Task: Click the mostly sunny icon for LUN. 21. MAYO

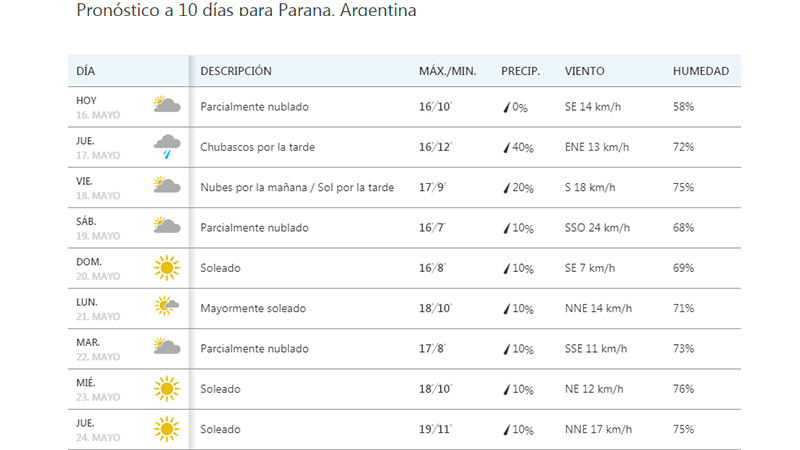Action: [x=166, y=306]
